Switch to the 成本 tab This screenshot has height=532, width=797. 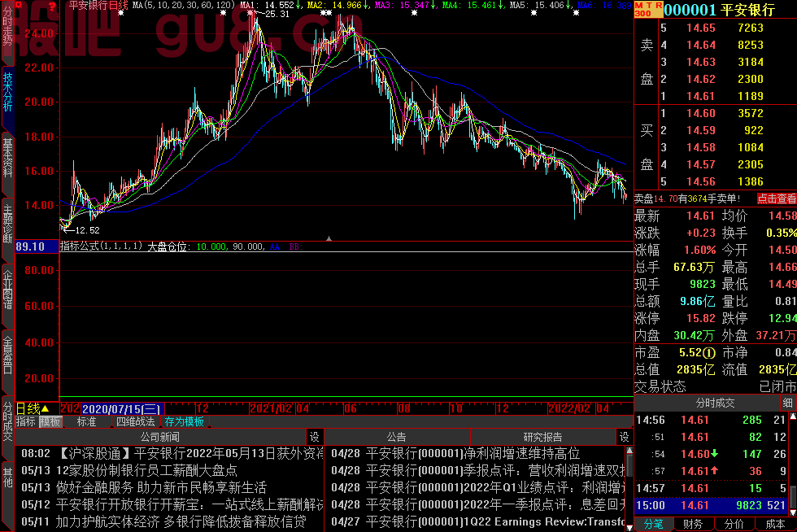(x=774, y=525)
